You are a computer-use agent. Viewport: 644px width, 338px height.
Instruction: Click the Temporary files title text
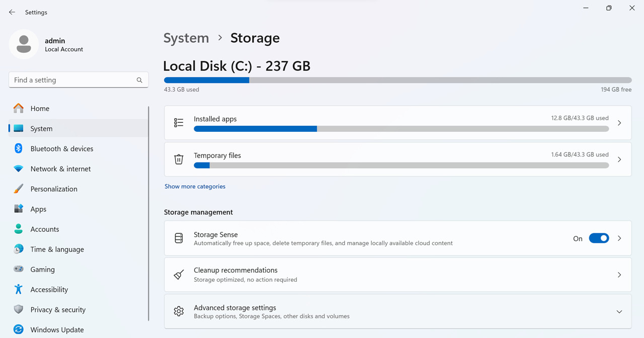pos(217,155)
